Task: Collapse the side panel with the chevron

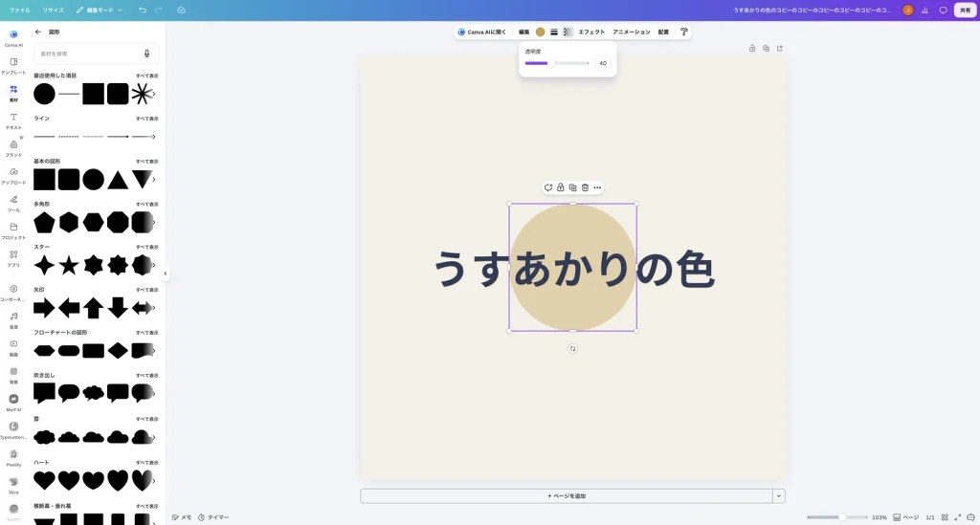Action: pyautogui.click(x=166, y=273)
